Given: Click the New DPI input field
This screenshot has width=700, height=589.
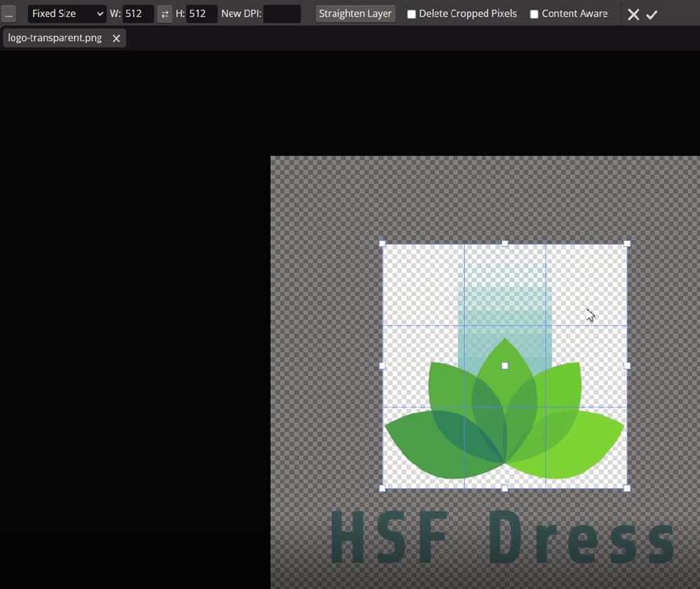Looking at the screenshot, I should 281,14.
